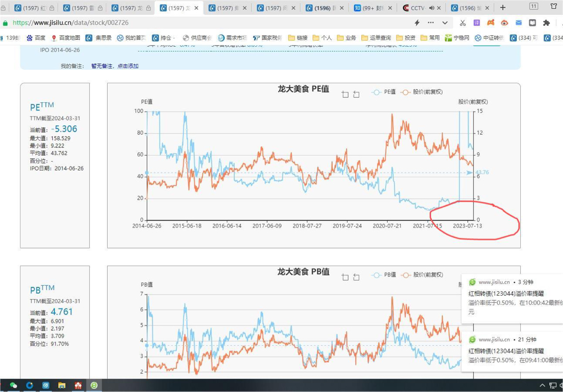Image resolution: width=563 pixels, height=392 pixels.
Task: Click the PB current value 4.761
Action: coord(62,312)
